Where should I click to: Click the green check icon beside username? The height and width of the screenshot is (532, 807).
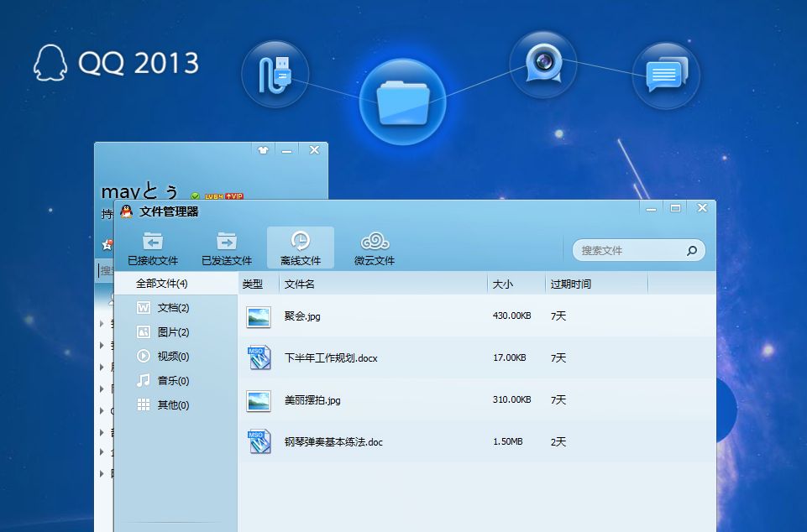coord(195,196)
